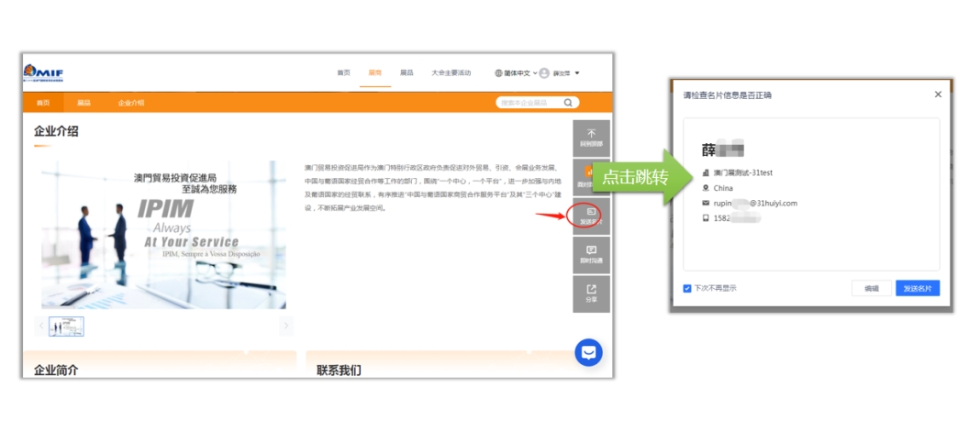The height and width of the screenshot is (432, 980).
Task: Switch to 展品 tab in the orange bar
Action: coord(84,103)
